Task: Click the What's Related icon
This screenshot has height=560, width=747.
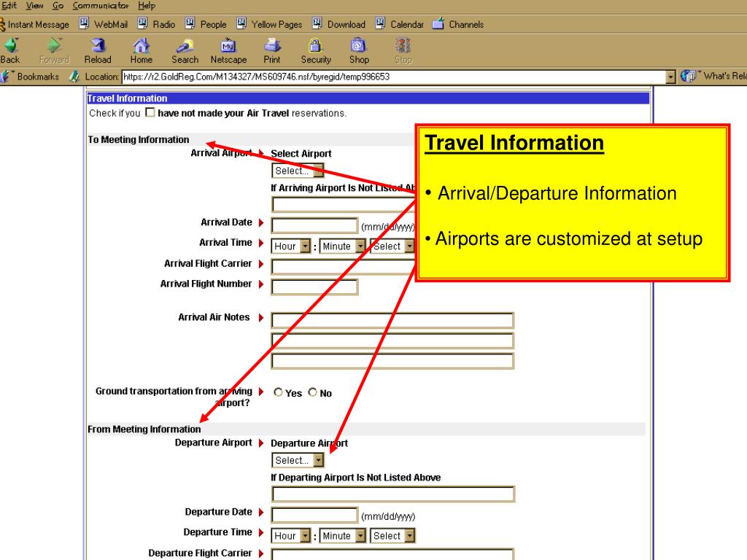Action: [713, 76]
